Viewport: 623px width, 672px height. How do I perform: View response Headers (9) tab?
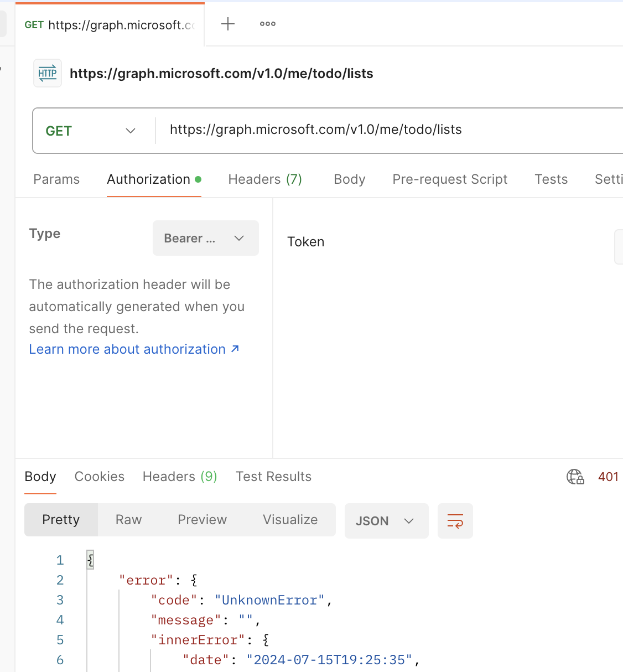(x=180, y=477)
